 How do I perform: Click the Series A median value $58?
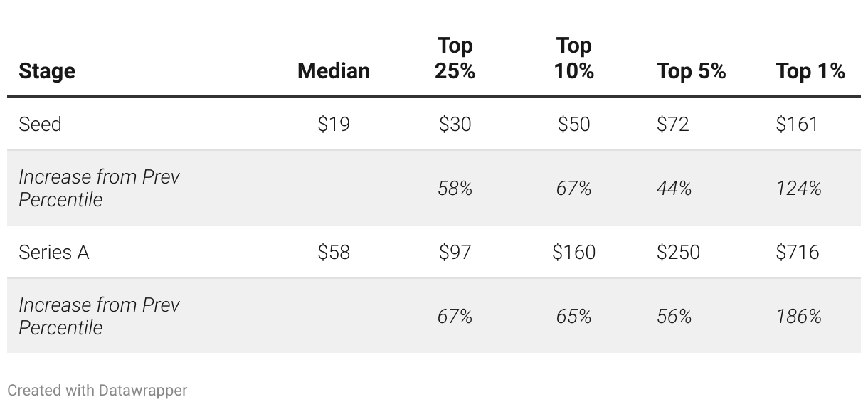pos(334,253)
